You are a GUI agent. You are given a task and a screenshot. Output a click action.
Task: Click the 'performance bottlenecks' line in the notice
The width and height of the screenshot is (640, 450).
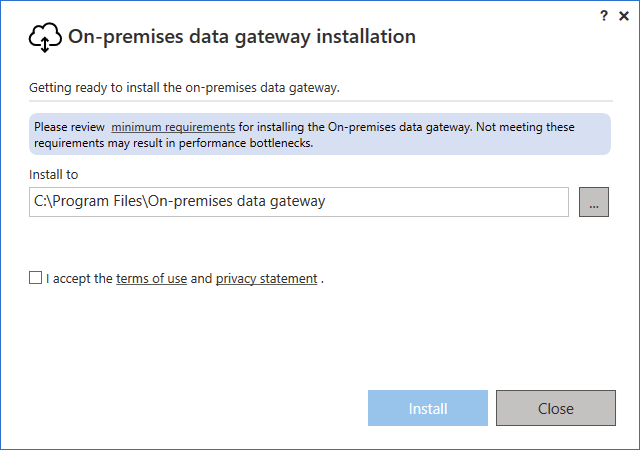coord(173,143)
